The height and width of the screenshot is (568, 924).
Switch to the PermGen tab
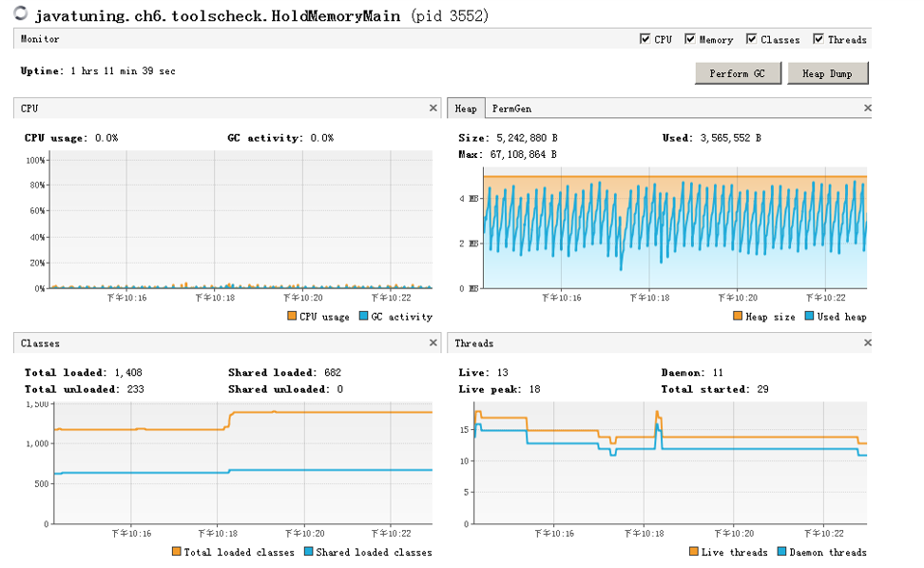pos(511,108)
